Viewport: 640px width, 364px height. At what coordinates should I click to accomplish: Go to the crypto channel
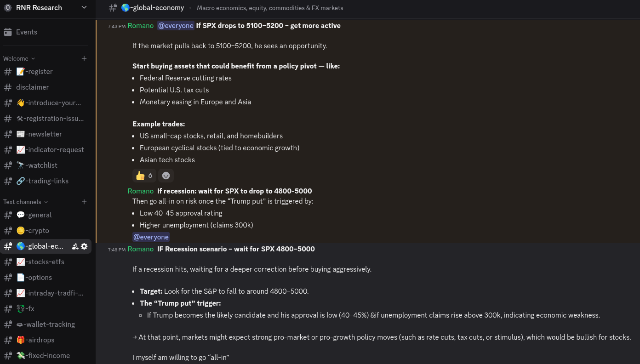[46, 231]
